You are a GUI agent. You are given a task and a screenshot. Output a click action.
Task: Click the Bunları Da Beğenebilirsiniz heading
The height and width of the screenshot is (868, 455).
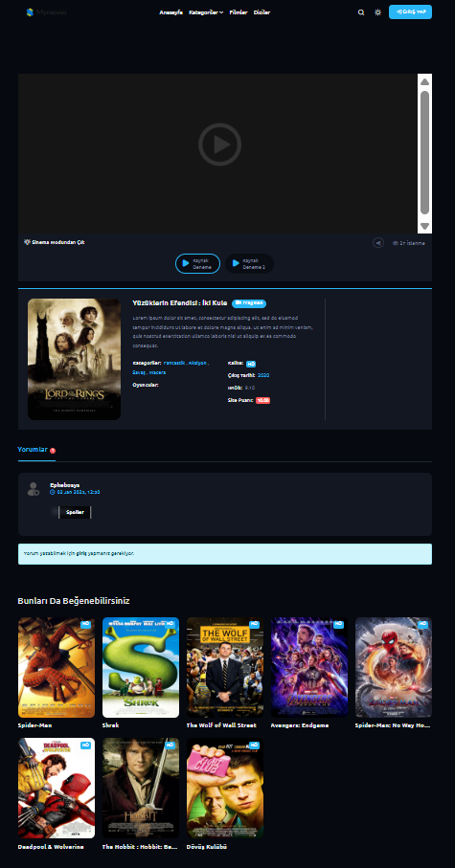click(74, 601)
